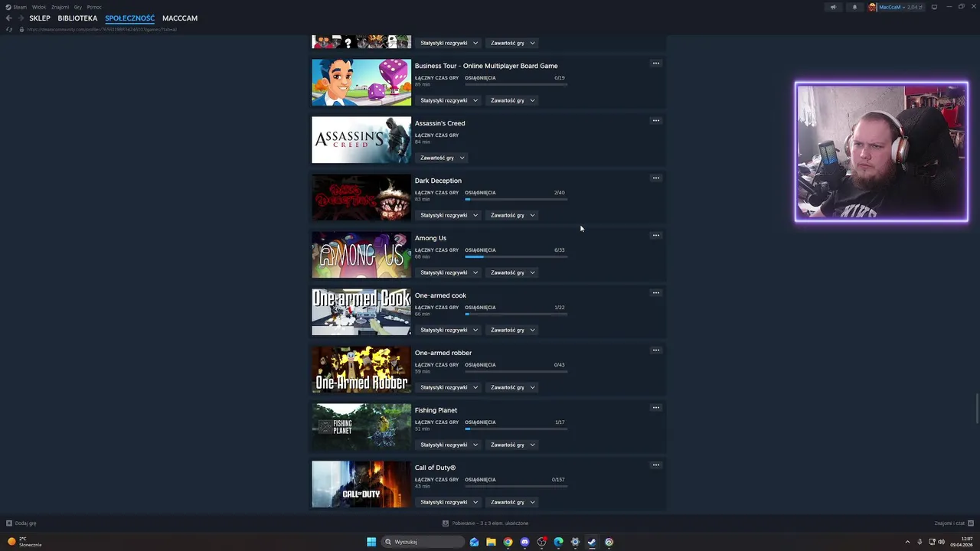Open File Explorer from the taskbar
This screenshot has width=980, height=551.
click(491, 542)
